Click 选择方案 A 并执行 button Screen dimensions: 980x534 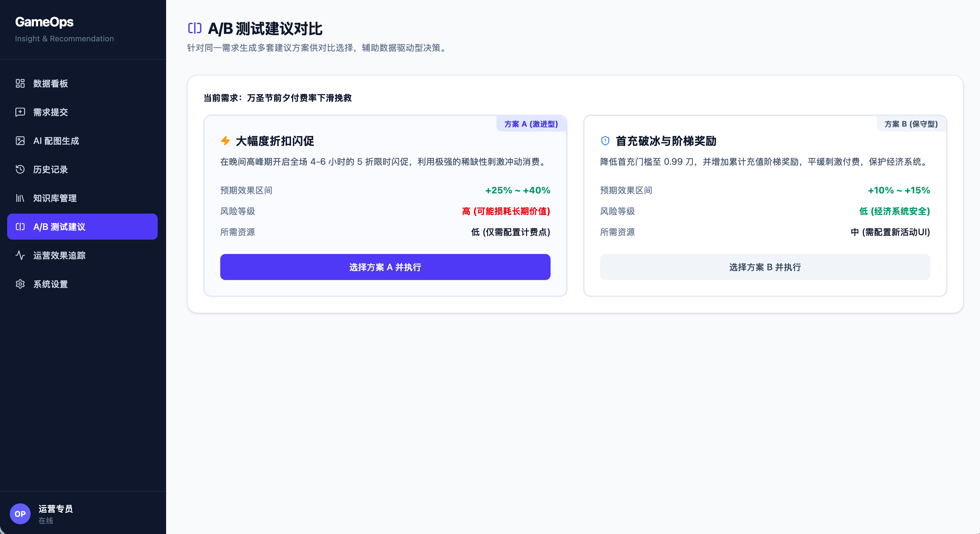click(x=385, y=267)
